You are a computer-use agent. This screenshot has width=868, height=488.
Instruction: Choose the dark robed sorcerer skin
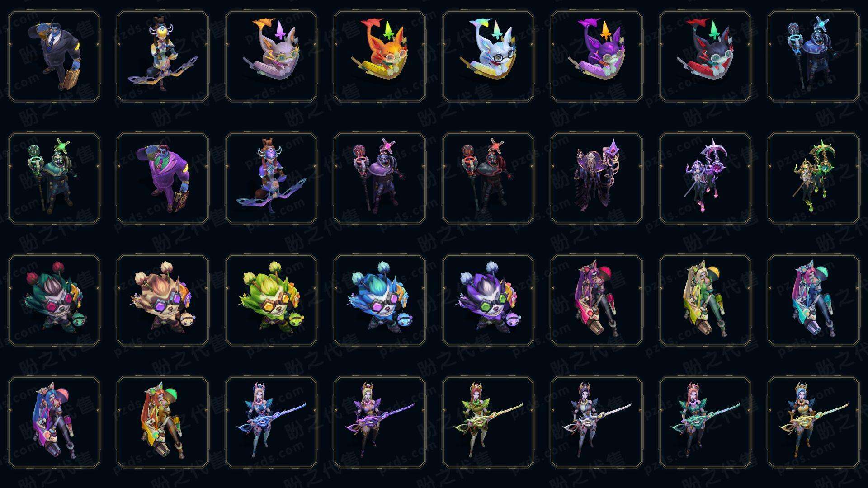coord(597,178)
